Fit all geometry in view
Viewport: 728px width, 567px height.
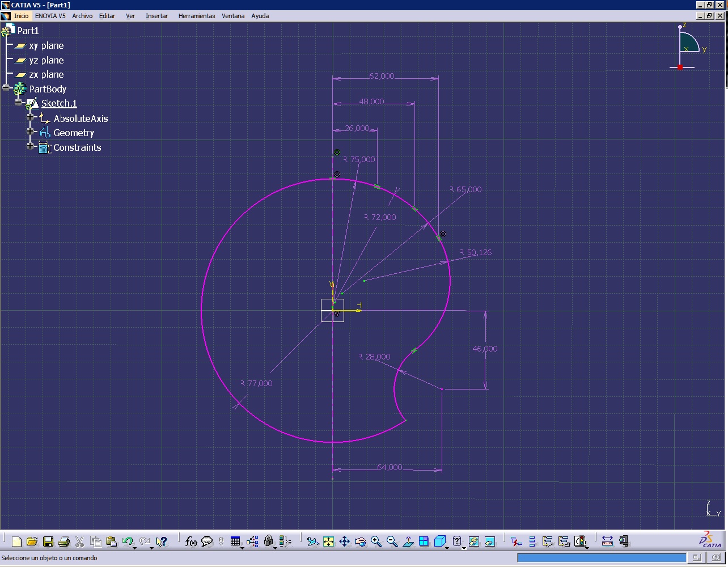pos(328,541)
